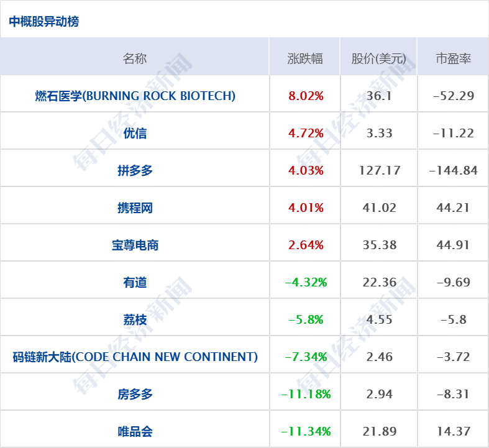
Task: Click the 股价(美元) column header
Action: (378, 58)
